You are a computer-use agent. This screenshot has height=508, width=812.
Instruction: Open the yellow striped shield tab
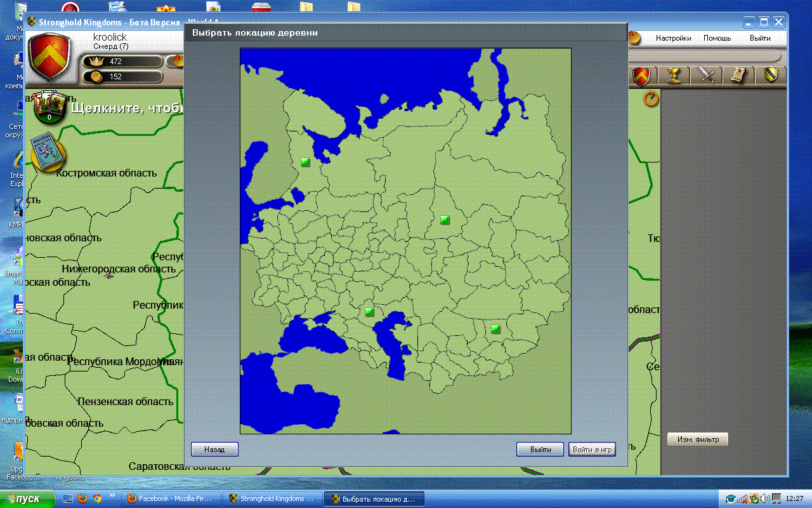(771, 76)
